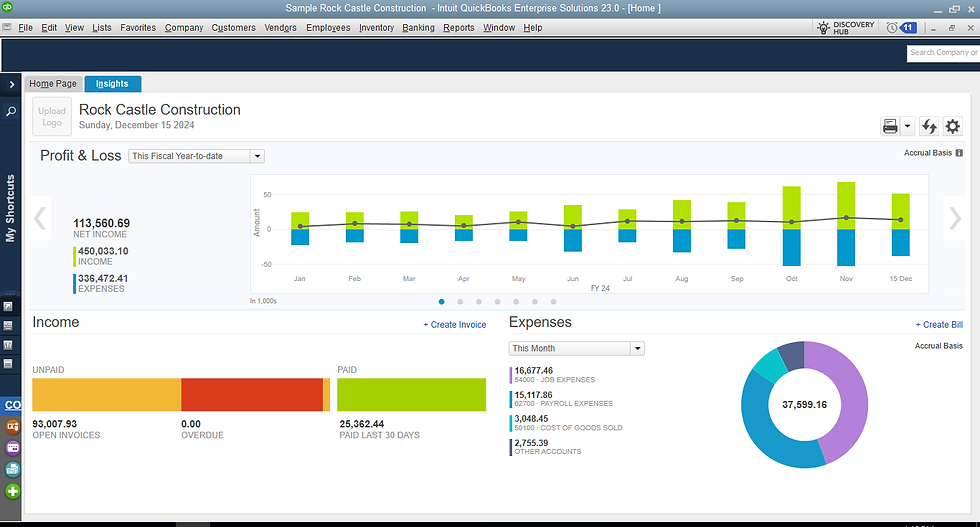
Task: Select the first active blue carousel dot
Action: tap(442, 302)
